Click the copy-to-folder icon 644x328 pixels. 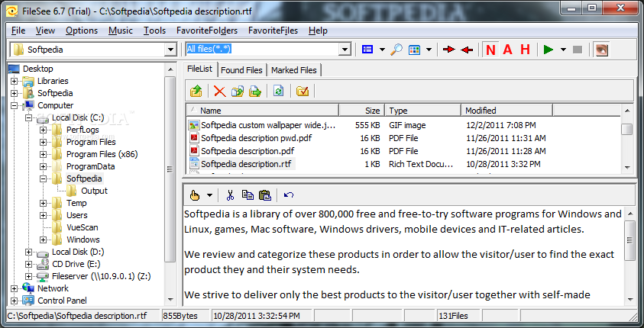pyautogui.click(x=238, y=91)
